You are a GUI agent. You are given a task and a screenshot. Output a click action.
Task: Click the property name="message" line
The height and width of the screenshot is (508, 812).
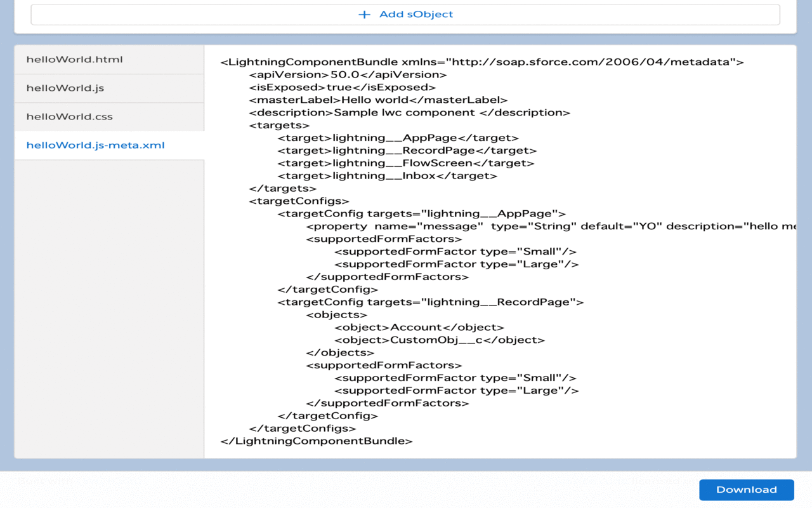pos(550,227)
